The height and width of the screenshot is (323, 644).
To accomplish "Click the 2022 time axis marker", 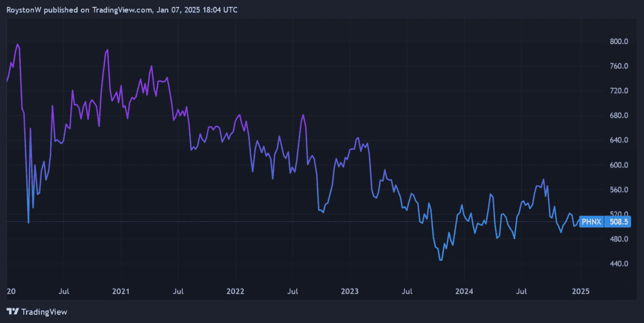I will tap(235, 291).
